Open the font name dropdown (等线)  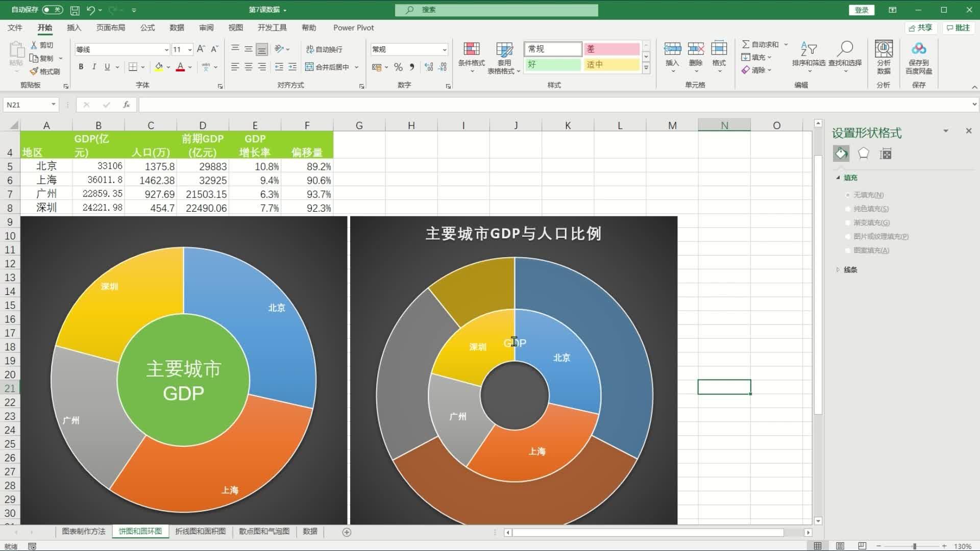point(166,49)
